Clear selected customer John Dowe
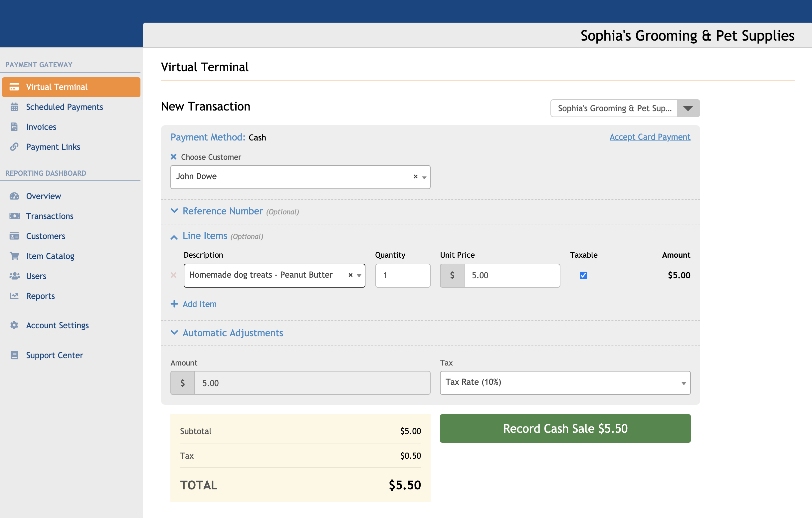812x518 pixels. (415, 176)
